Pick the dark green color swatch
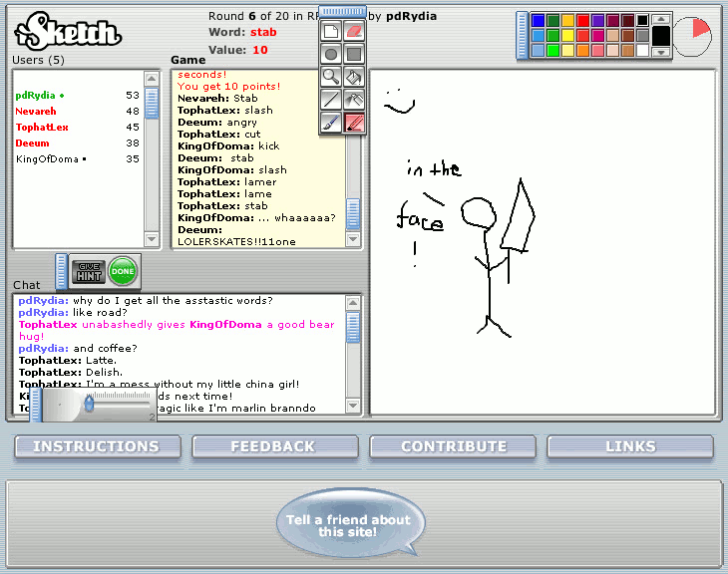The height and width of the screenshot is (574, 728). (x=552, y=20)
